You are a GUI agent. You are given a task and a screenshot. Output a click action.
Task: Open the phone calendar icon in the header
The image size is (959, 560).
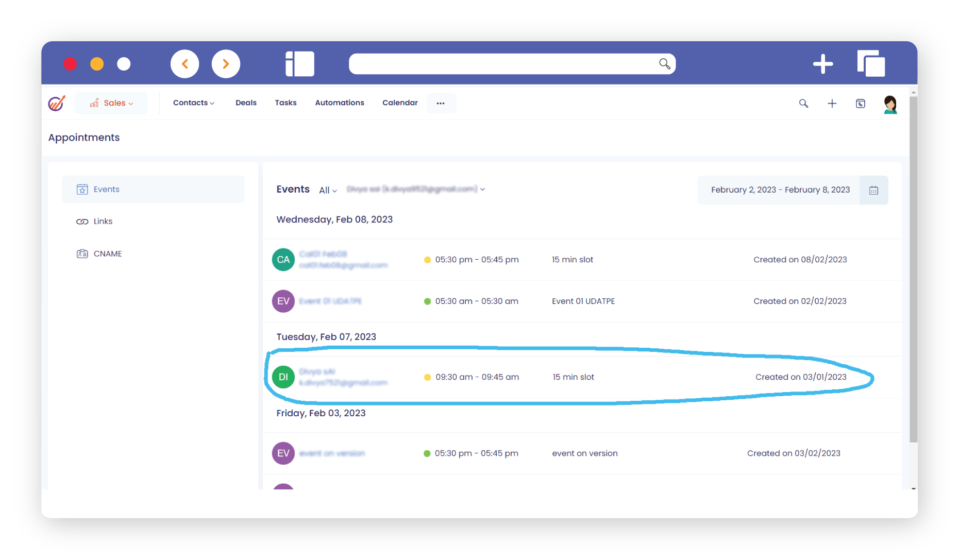coord(860,104)
